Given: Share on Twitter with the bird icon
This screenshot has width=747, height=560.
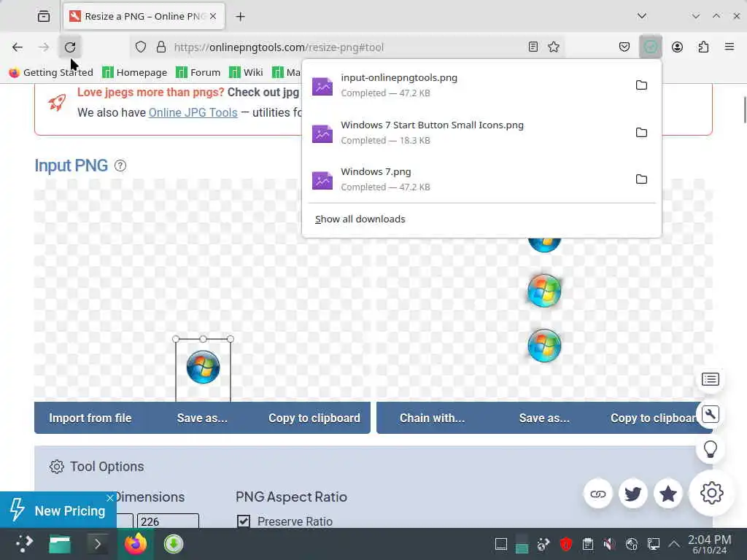Looking at the screenshot, I should (x=632, y=494).
